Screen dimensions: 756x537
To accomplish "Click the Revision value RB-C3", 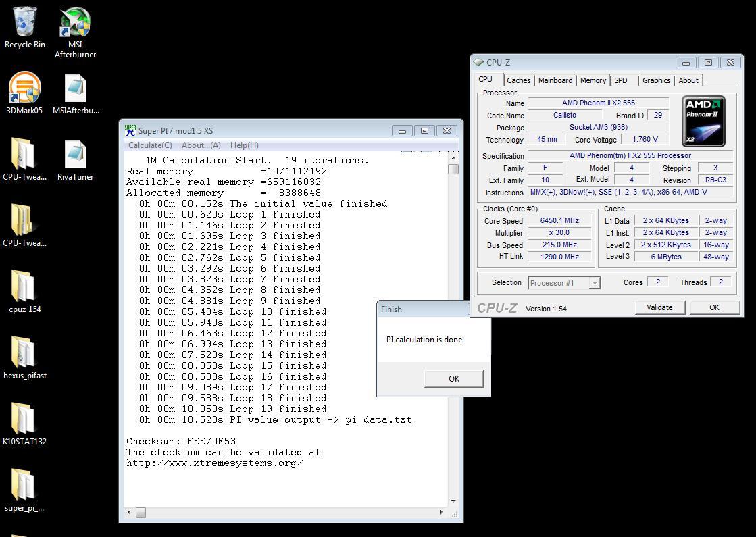I will point(715,180).
